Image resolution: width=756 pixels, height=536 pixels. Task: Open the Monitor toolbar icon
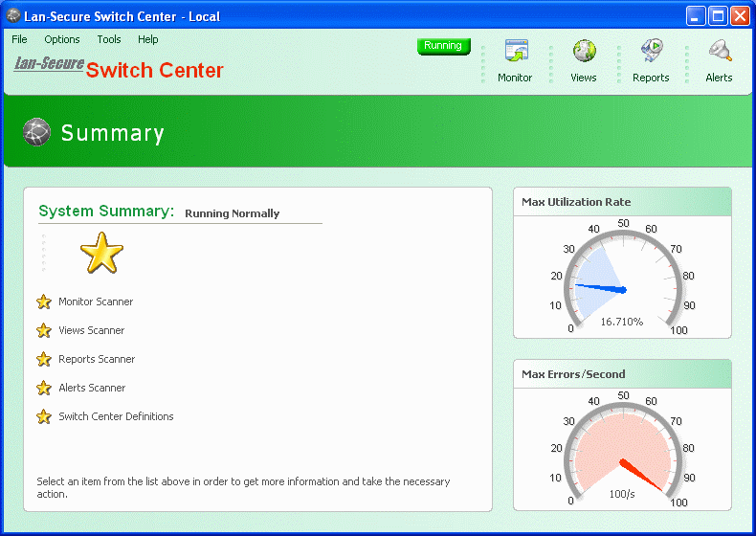click(517, 51)
